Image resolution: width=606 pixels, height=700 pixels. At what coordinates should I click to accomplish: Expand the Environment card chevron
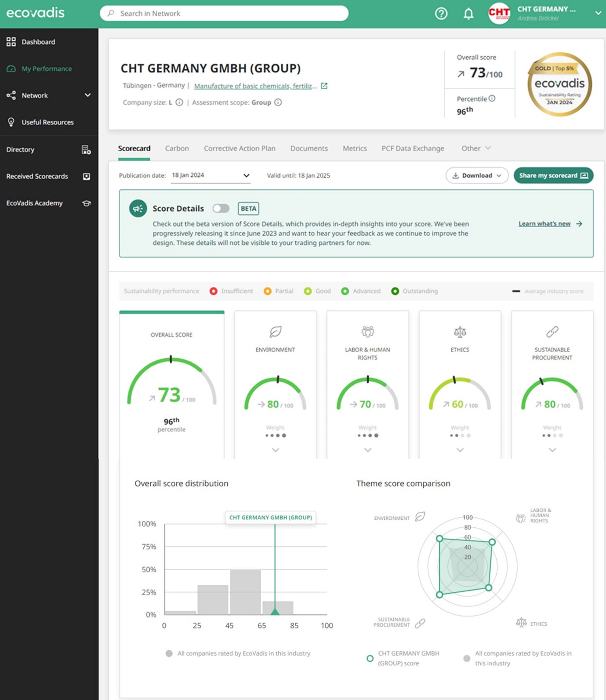[x=276, y=450]
